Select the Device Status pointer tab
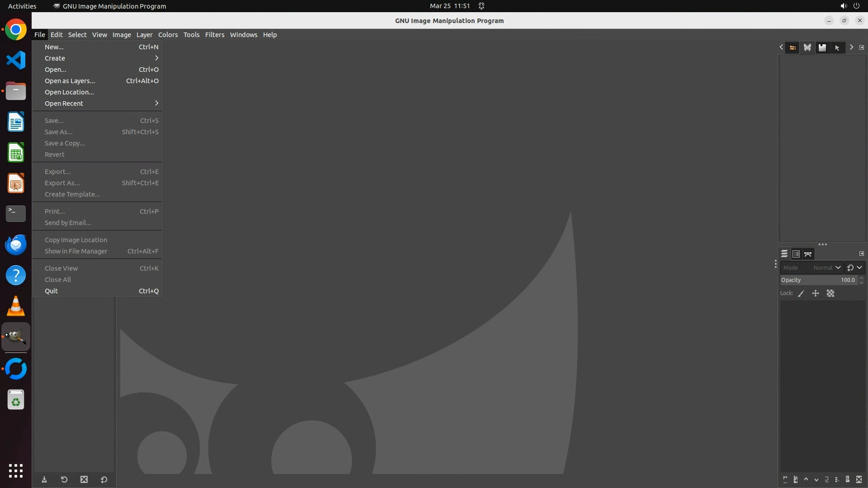 (837, 47)
